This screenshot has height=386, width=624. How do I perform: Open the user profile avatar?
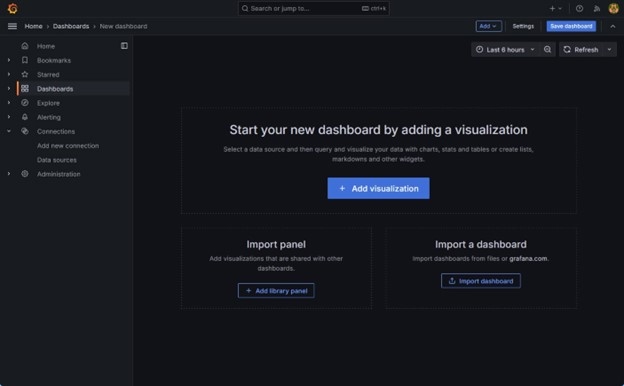click(x=613, y=8)
